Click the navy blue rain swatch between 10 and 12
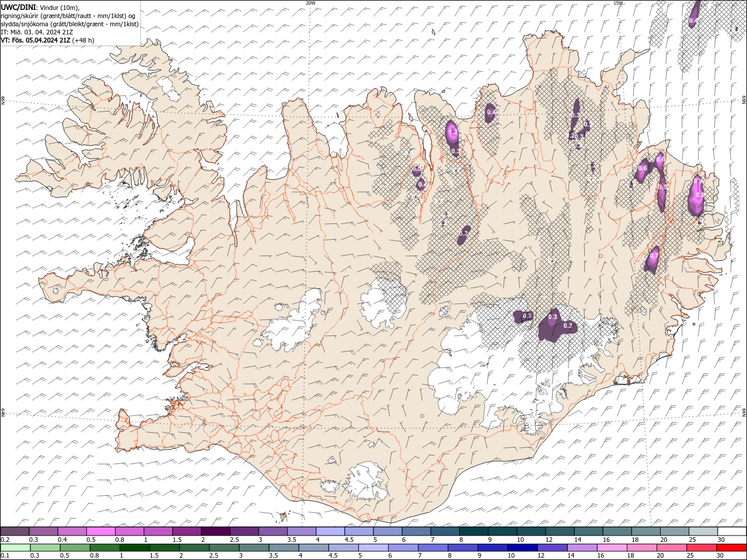The image size is (747, 560). 522,548
